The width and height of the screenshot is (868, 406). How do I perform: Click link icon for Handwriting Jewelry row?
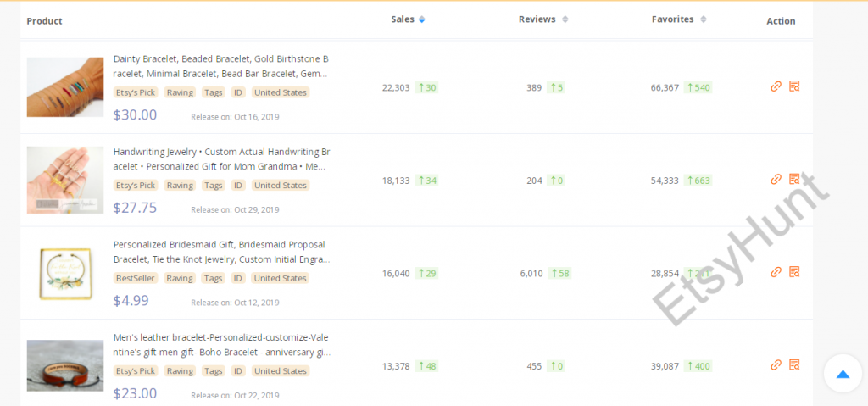(776, 180)
